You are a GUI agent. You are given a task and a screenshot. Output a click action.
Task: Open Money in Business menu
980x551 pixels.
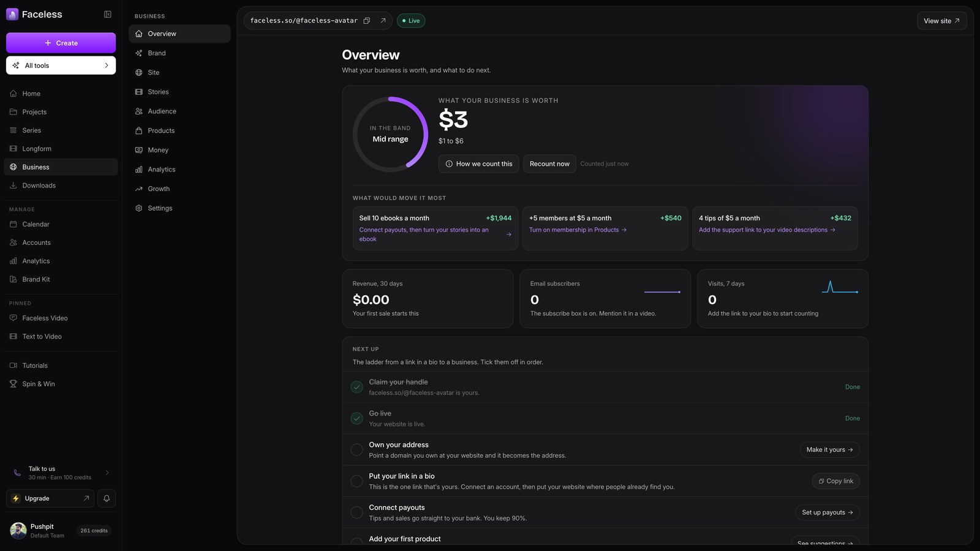[x=179, y=150]
